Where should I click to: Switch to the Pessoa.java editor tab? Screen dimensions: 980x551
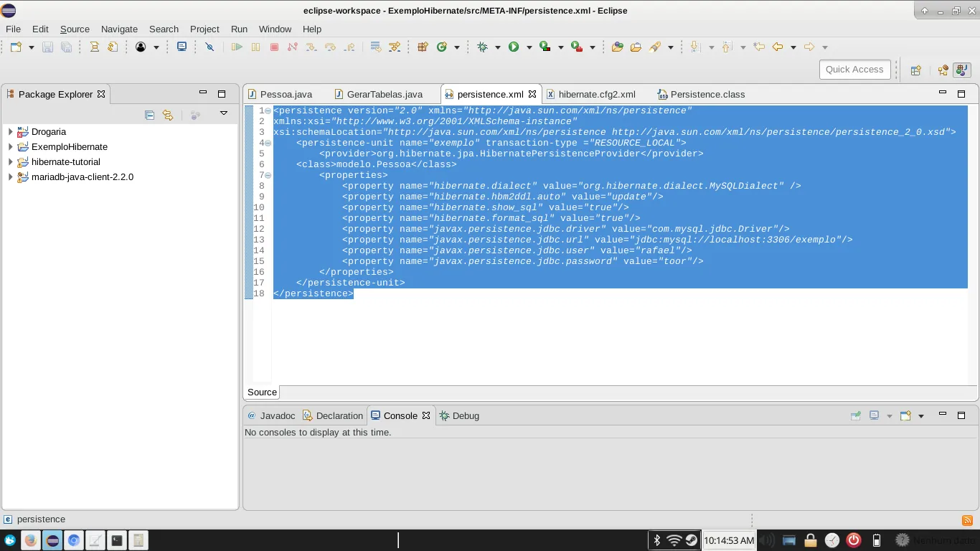pyautogui.click(x=286, y=95)
